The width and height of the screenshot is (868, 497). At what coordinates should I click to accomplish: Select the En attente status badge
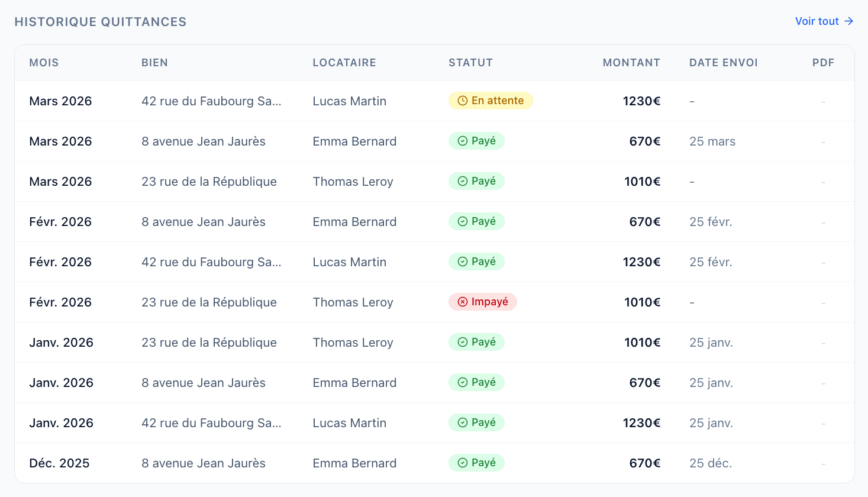click(491, 101)
